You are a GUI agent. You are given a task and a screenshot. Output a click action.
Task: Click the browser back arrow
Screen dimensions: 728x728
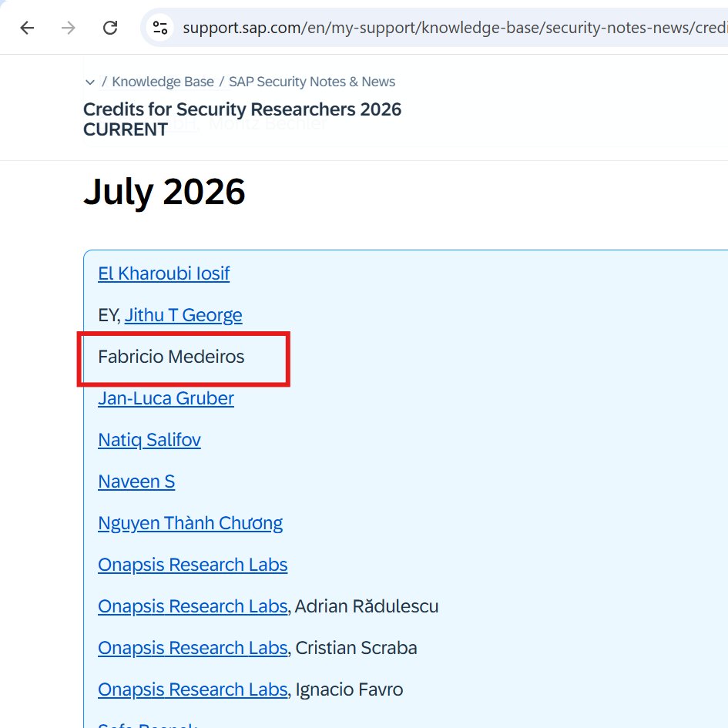[x=28, y=28]
